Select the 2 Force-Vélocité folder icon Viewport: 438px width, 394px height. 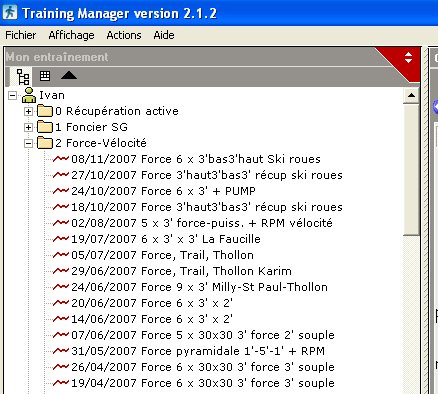(x=45, y=143)
